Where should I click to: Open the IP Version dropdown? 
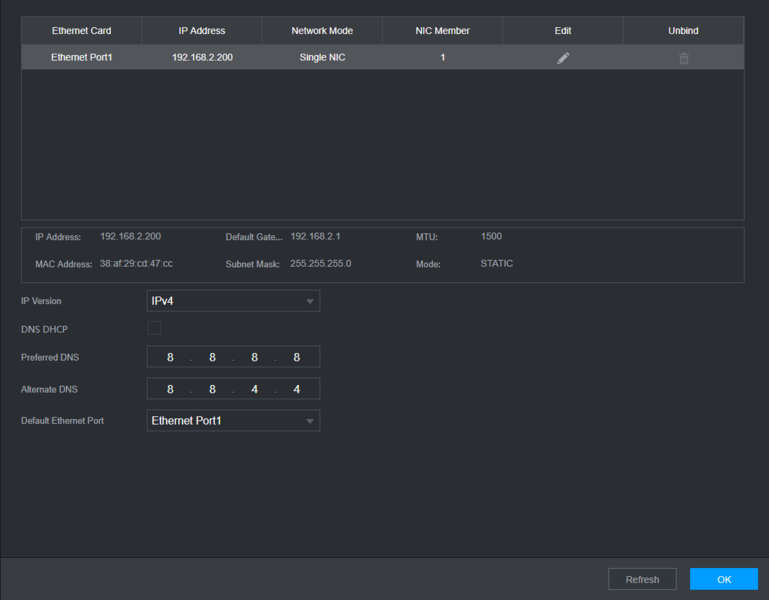coord(233,301)
